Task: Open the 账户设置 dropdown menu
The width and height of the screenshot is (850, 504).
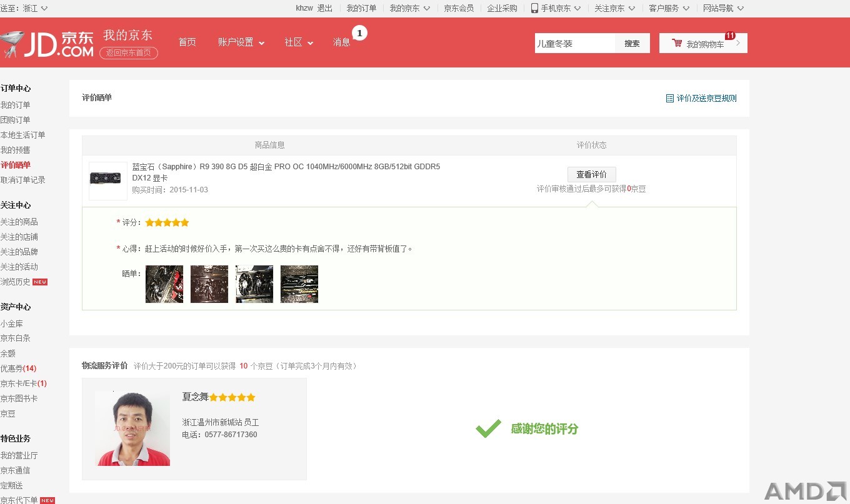Action: click(241, 42)
